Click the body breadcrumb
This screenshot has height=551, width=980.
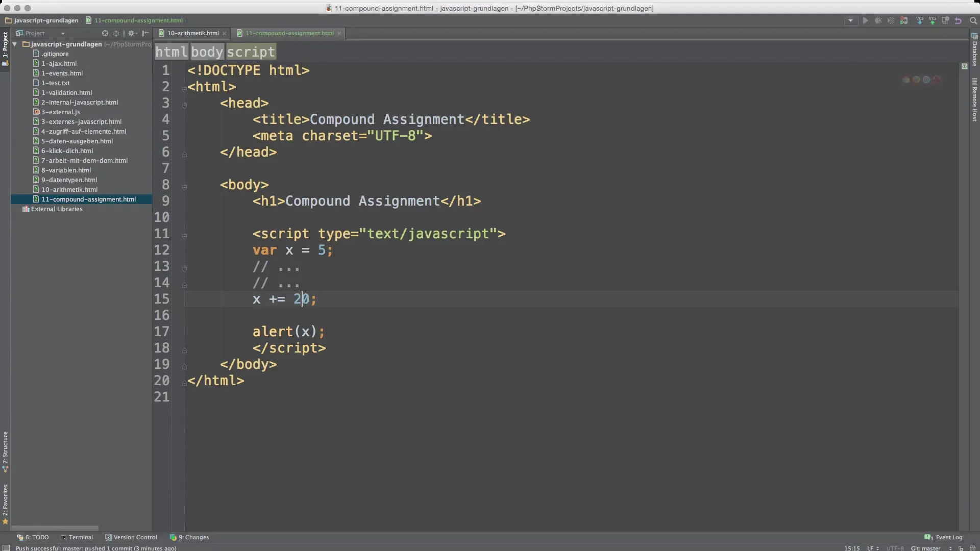[x=207, y=52]
